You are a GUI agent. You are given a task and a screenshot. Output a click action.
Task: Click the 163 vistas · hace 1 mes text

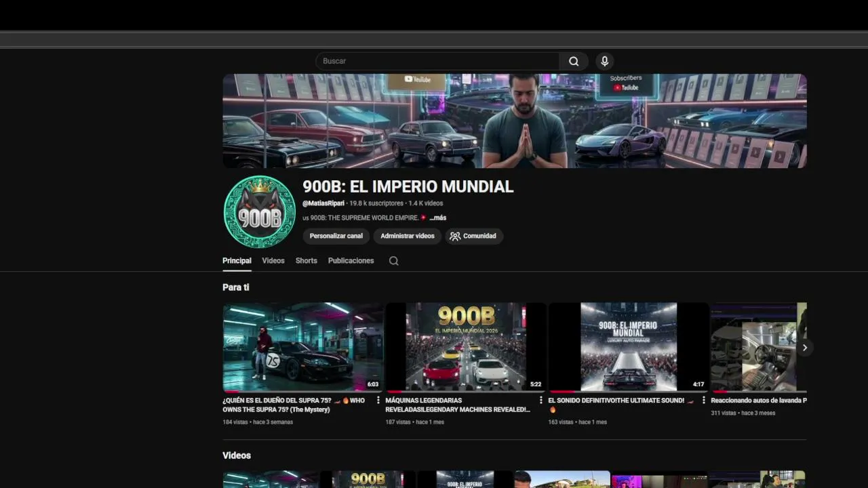578,422
